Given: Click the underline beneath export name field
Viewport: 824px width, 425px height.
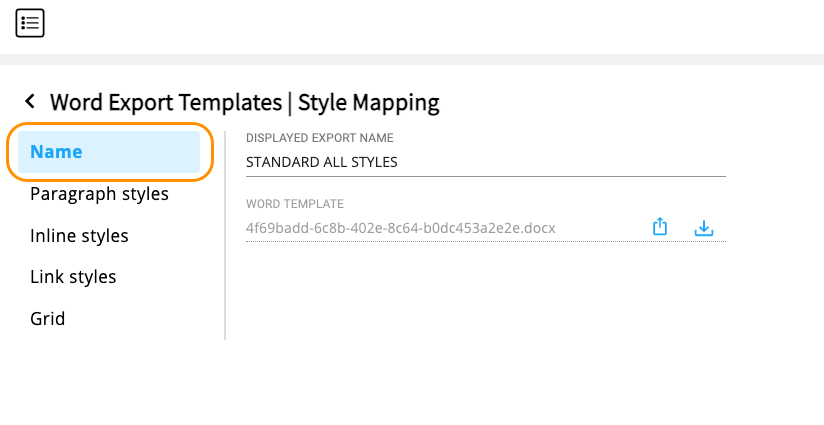Looking at the screenshot, I should click(486, 177).
